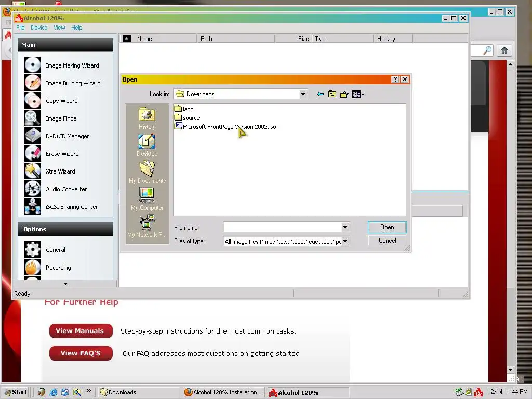
Task: Open the File menu
Action: [x=20, y=28]
